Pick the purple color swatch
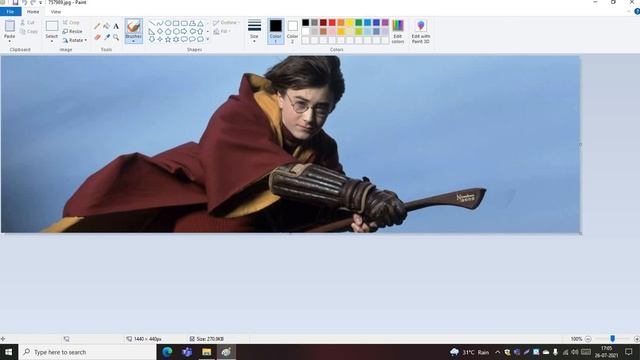Viewport: 640px width, 360px height. (x=385, y=22)
